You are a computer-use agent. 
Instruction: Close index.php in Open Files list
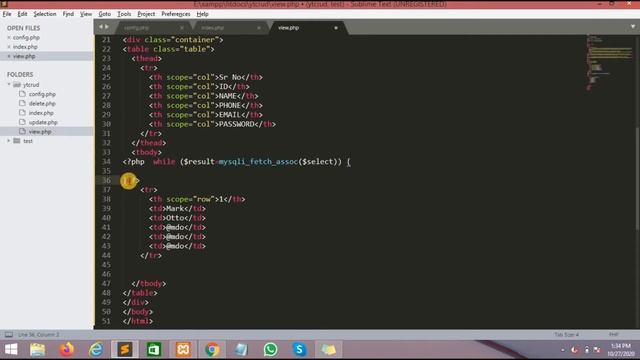[9, 47]
